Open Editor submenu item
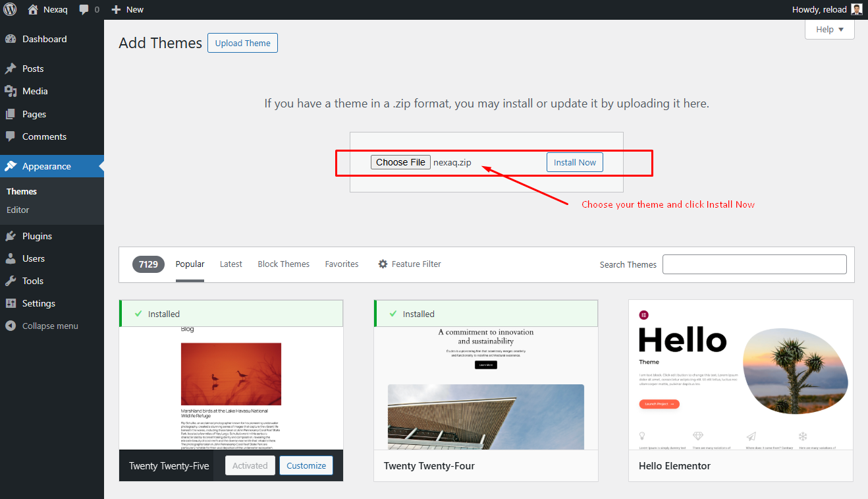Image resolution: width=868 pixels, height=499 pixels. (18, 210)
